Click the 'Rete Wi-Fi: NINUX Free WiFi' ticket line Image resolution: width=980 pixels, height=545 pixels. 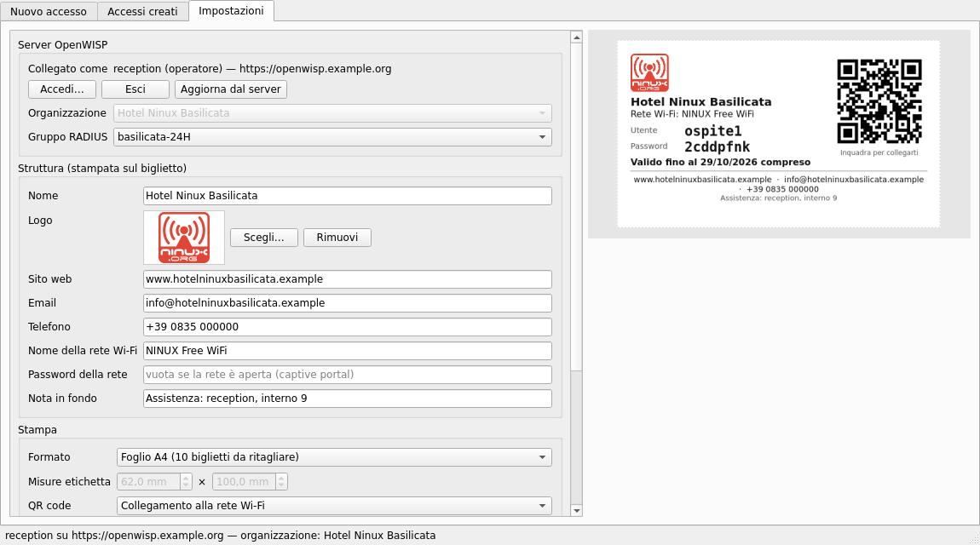coord(692,114)
